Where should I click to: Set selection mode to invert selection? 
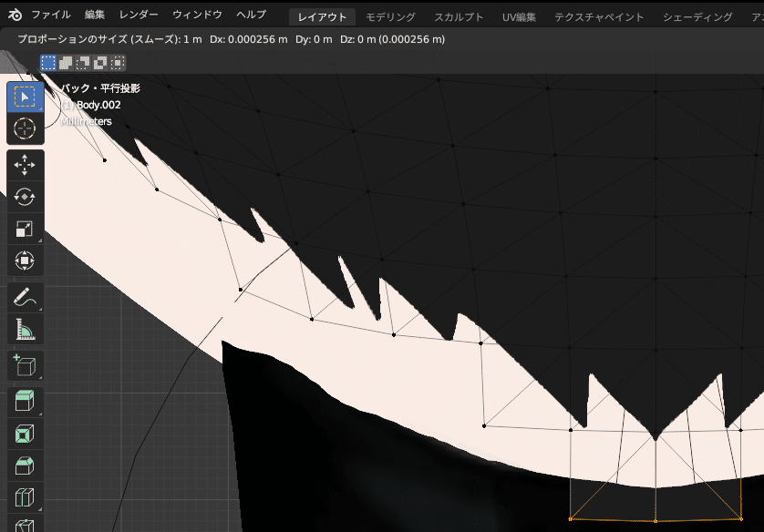coord(100,63)
